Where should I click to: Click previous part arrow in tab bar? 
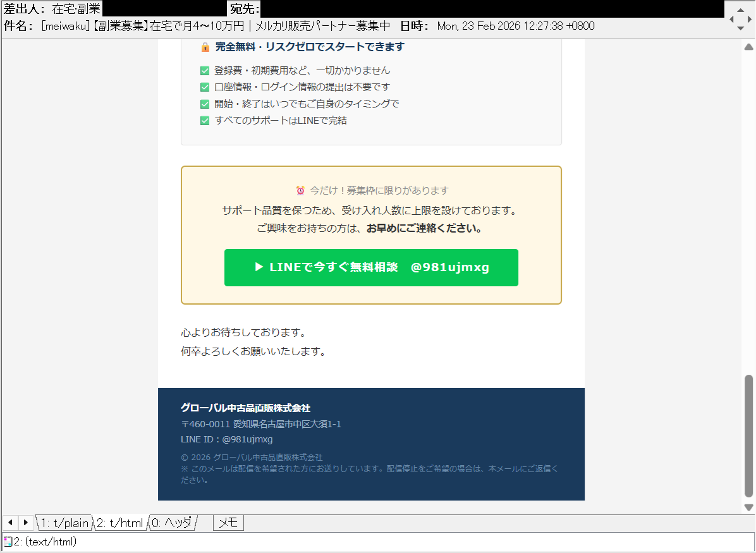(11, 523)
